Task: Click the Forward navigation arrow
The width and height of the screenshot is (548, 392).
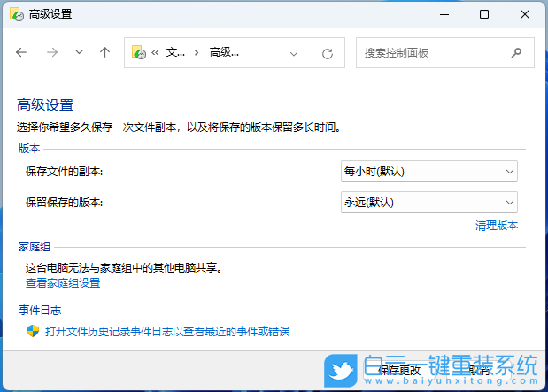Action: pyautogui.click(x=51, y=53)
